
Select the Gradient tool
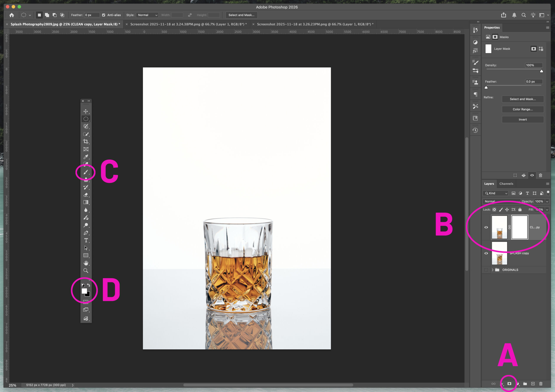coord(86,202)
